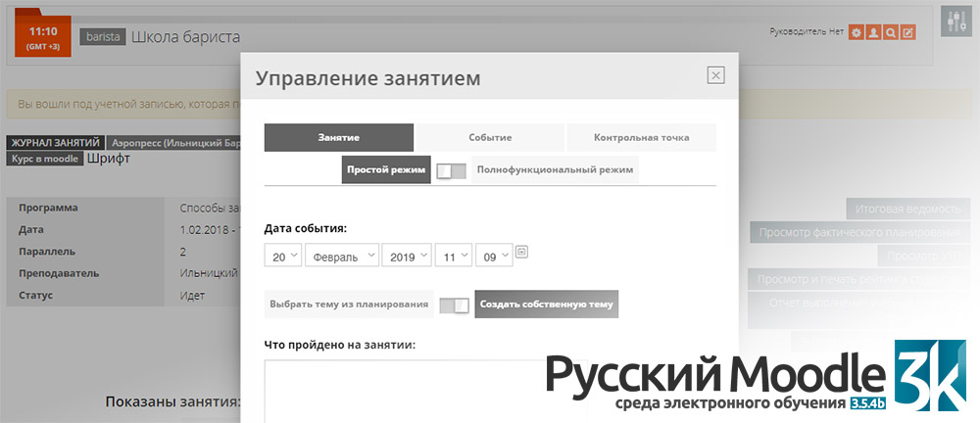Open the month dropdown showing Февраль
This screenshot has height=423, width=980.
[342, 255]
